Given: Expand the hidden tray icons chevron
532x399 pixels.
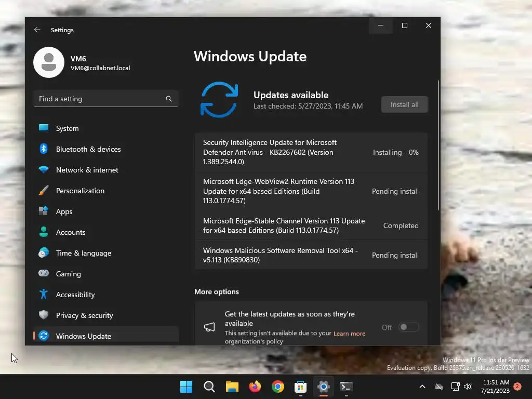Looking at the screenshot, I should pyautogui.click(x=422, y=387).
